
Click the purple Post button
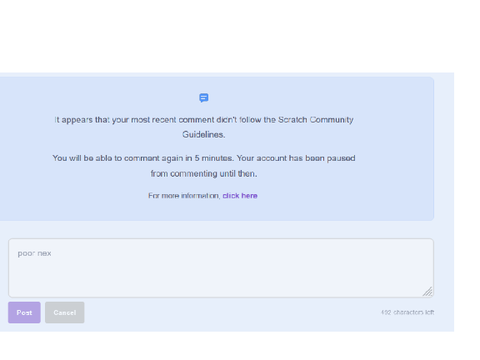[24, 312]
